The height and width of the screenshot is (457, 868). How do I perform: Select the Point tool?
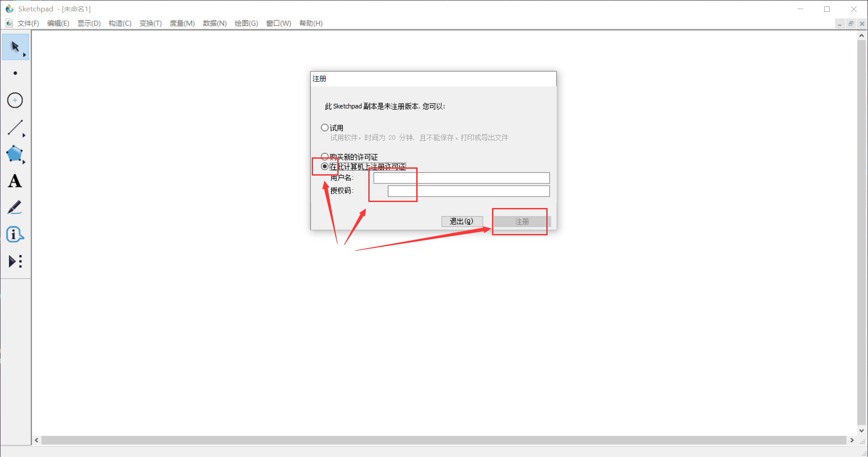15,73
